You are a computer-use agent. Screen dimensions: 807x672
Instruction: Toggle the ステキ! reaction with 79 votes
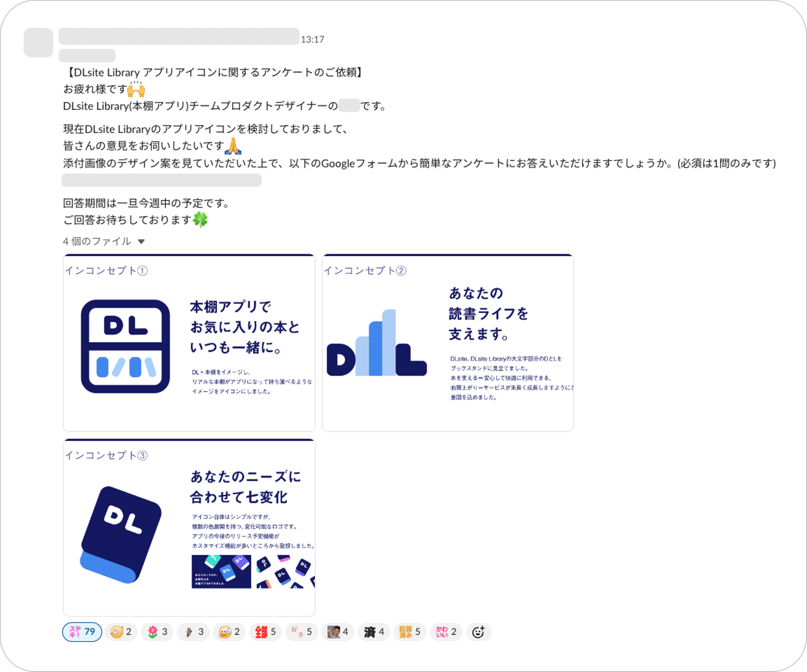pyautogui.click(x=82, y=632)
